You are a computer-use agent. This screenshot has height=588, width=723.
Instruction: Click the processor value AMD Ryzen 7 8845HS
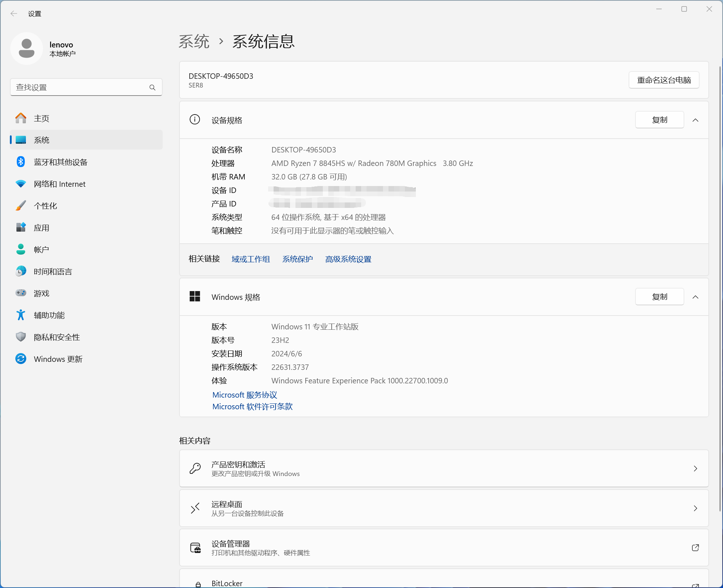click(372, 163)
